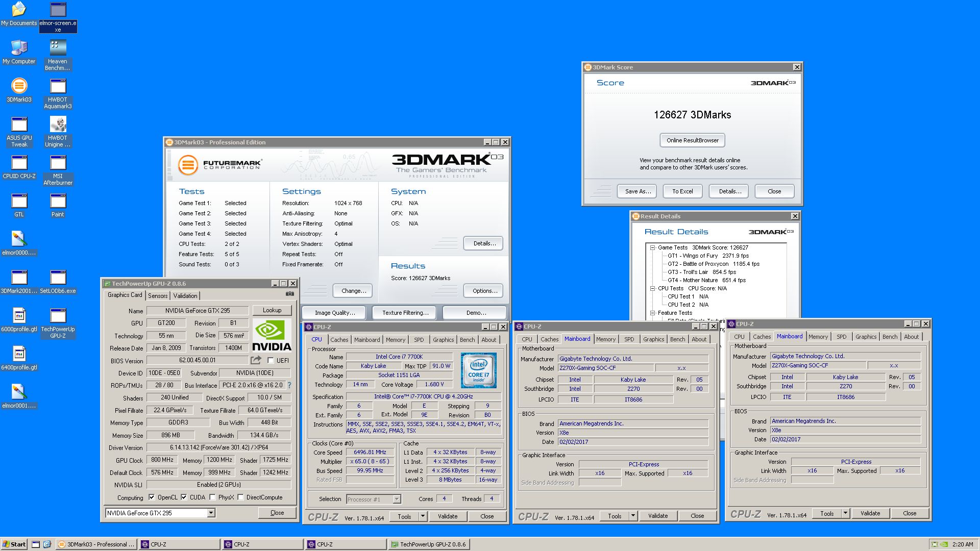Toggle PhysX computing checkbox

(212, 497)
